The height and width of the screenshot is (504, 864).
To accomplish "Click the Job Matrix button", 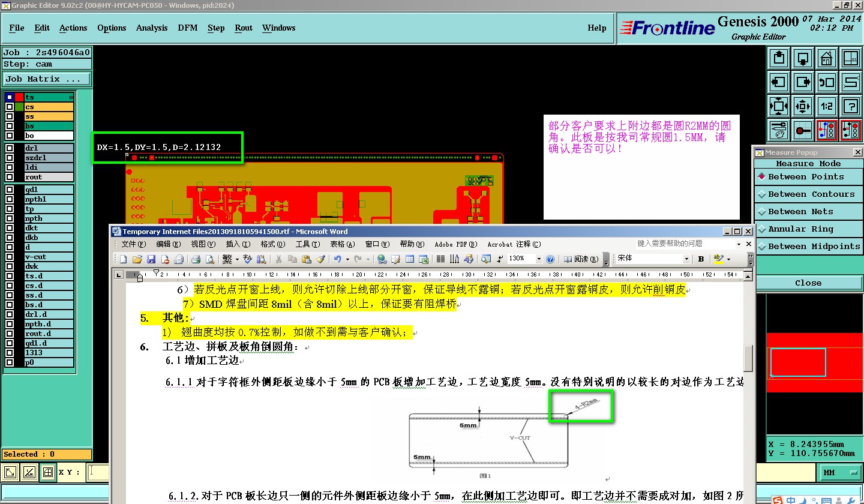I will pyautogui.click(x=47, y=79).
